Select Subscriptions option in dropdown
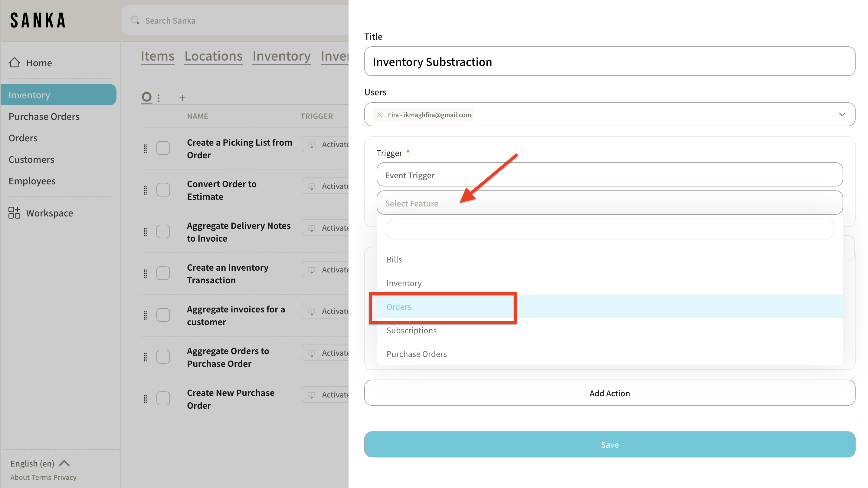The image size is (868, 488). (411, 330)
